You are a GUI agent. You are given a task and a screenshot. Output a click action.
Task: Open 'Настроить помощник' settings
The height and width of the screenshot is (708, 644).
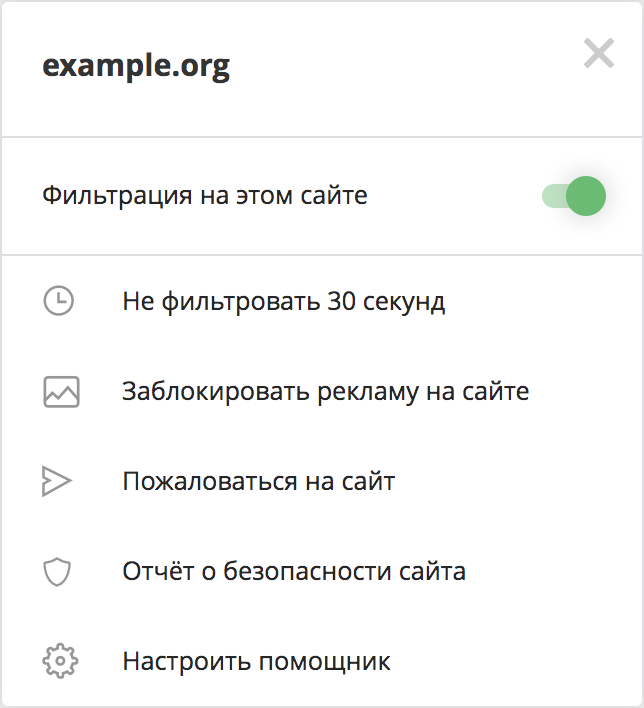pyautogui.click(x=257, y=662)
